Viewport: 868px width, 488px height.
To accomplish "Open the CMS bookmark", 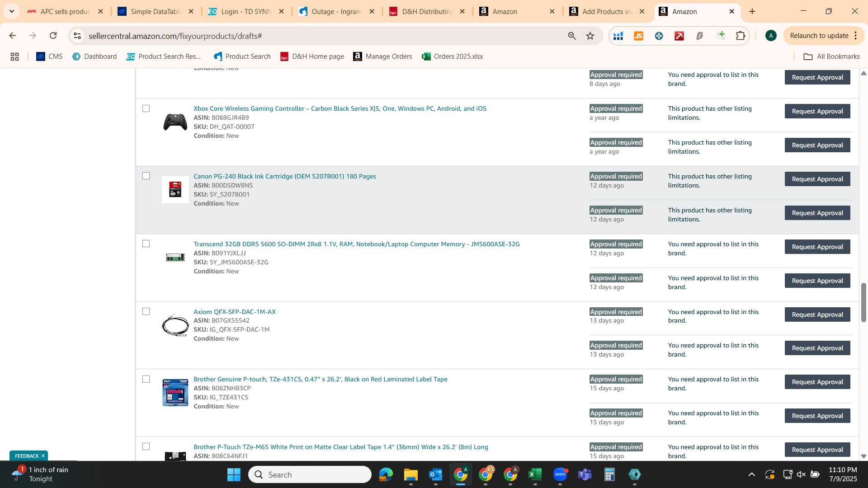I will pyautogui.click(x=49, y=56).
